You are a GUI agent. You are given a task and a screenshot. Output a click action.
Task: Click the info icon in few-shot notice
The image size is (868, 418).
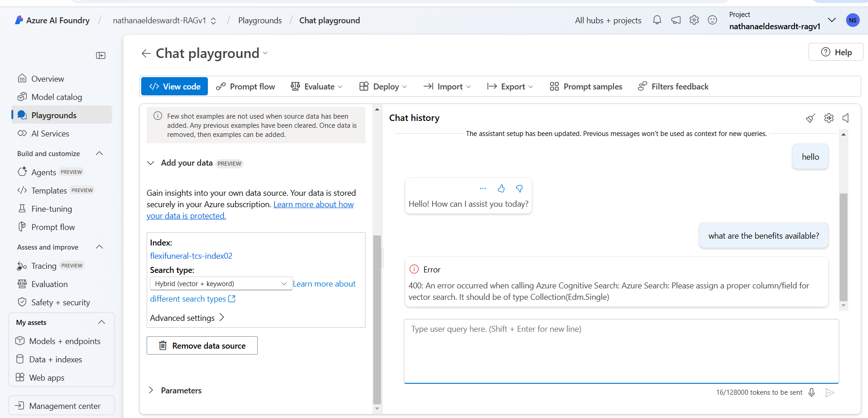(x=158, y=116)
